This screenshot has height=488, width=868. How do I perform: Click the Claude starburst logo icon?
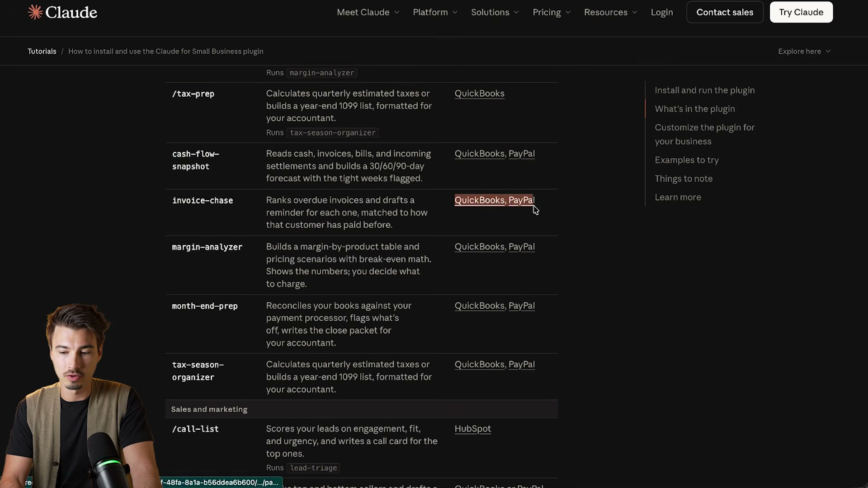click(x=35, y=12)
